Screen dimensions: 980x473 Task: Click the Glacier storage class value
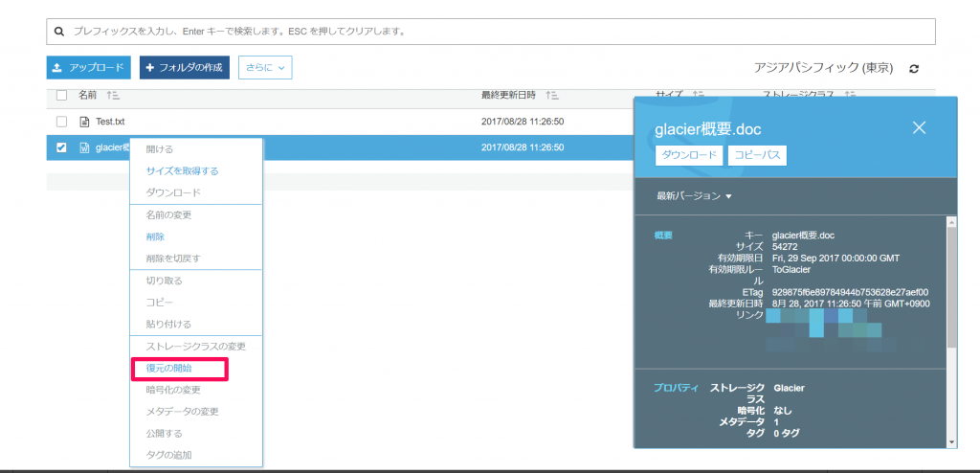pyautogui.click(x=789, y=388)
